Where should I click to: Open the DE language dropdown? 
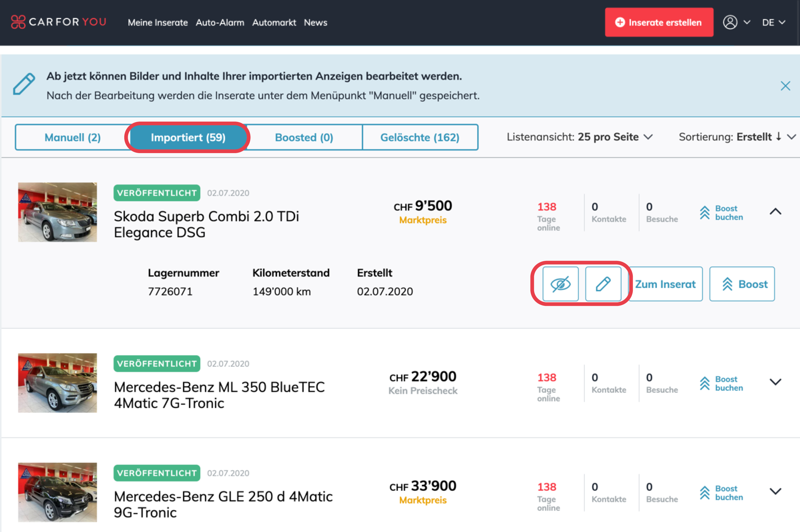tap(774, 22)
